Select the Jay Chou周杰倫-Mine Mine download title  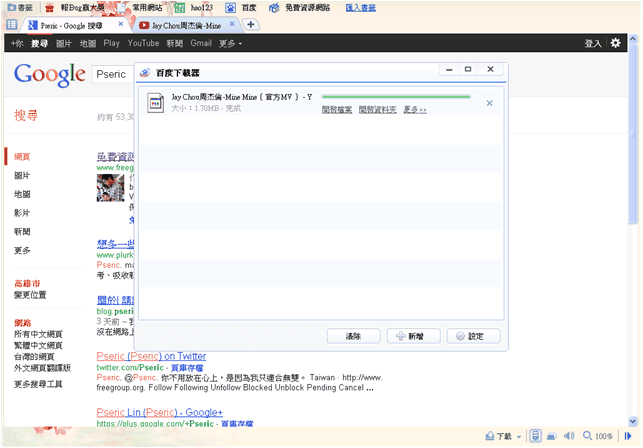pyautogui.click(x=242, y=97)
